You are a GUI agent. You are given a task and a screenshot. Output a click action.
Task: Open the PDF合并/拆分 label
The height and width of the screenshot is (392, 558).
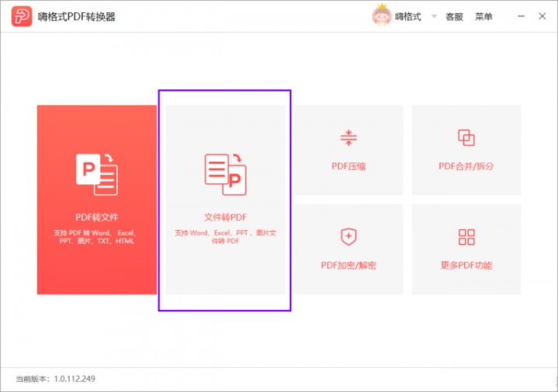[467, 166]
